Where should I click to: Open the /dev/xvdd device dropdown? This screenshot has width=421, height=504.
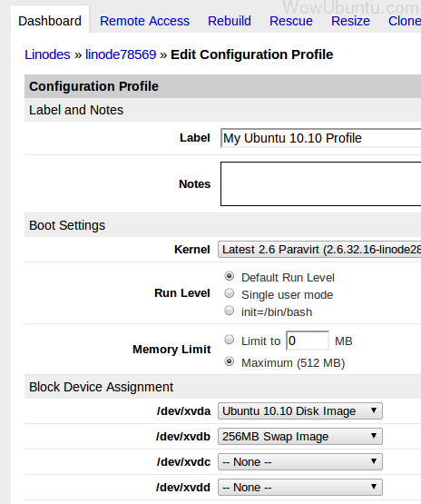coord(300,487)
